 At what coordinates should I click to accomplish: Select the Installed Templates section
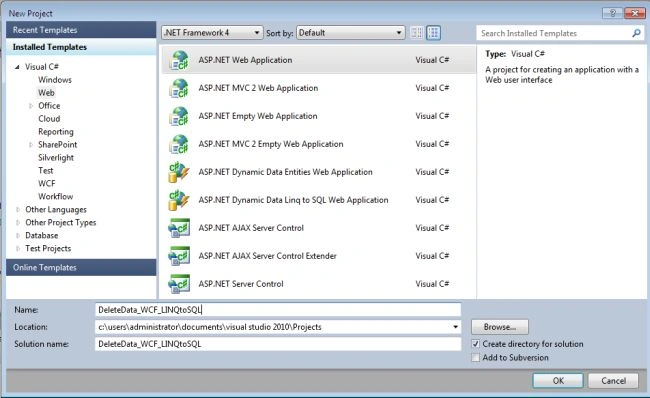click(x=81, y=47)
